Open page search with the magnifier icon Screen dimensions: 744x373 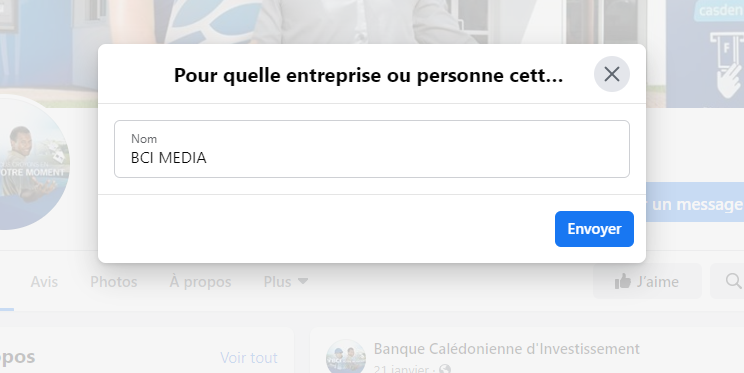pos(733,281)
